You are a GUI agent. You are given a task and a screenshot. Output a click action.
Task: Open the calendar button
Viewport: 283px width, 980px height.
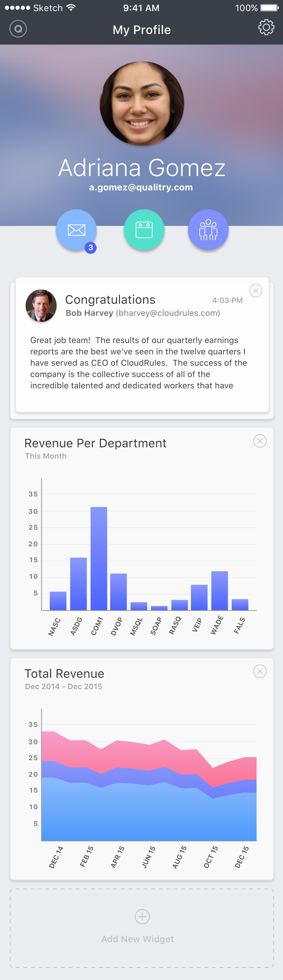[x=144, y=229]
